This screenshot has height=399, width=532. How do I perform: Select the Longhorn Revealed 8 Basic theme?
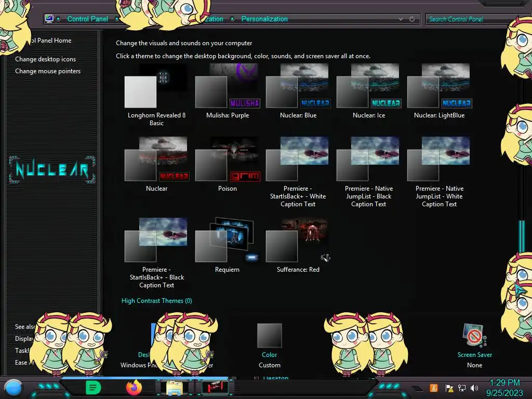point(156,96)
